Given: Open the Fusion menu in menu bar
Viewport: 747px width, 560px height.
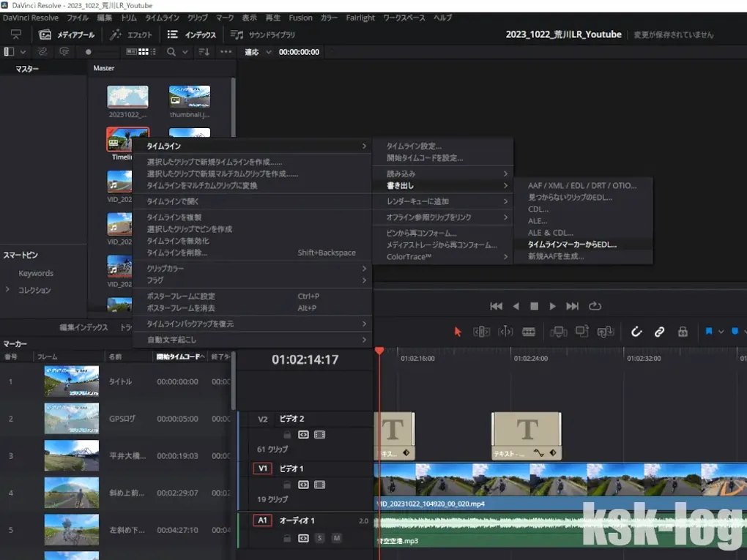Looking at the screenshot, I should pyautogui.click(x=300, y=18).
